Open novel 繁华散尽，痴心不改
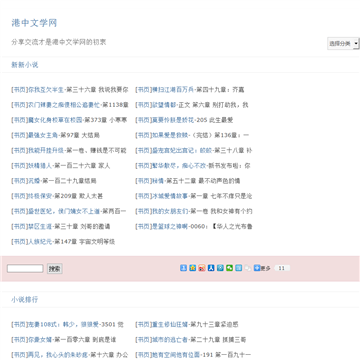The height and width of the screenshot is (360, 360). [179, 166]
